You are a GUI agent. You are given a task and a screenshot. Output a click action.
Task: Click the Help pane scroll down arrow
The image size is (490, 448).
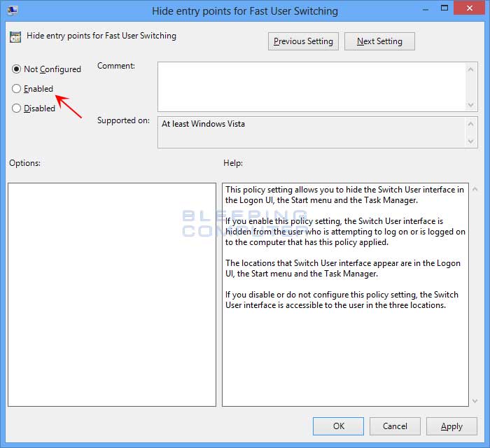(475, 401)
